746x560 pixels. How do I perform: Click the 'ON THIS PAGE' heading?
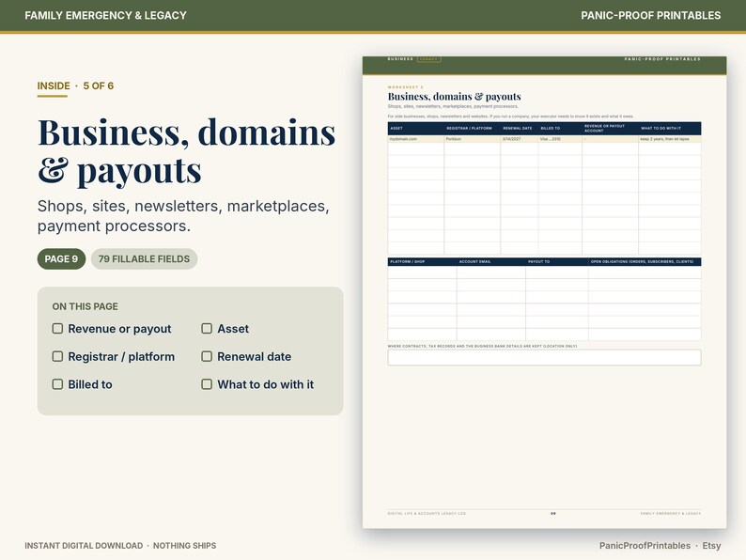85,306
